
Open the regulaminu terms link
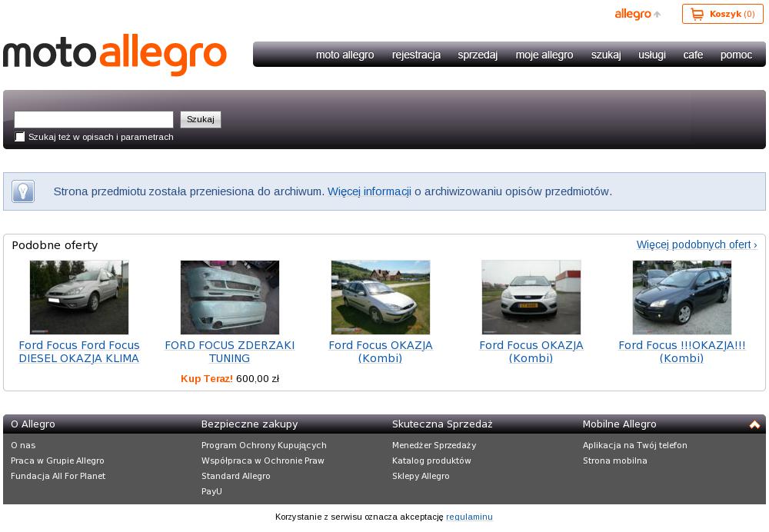click(469, 517)
